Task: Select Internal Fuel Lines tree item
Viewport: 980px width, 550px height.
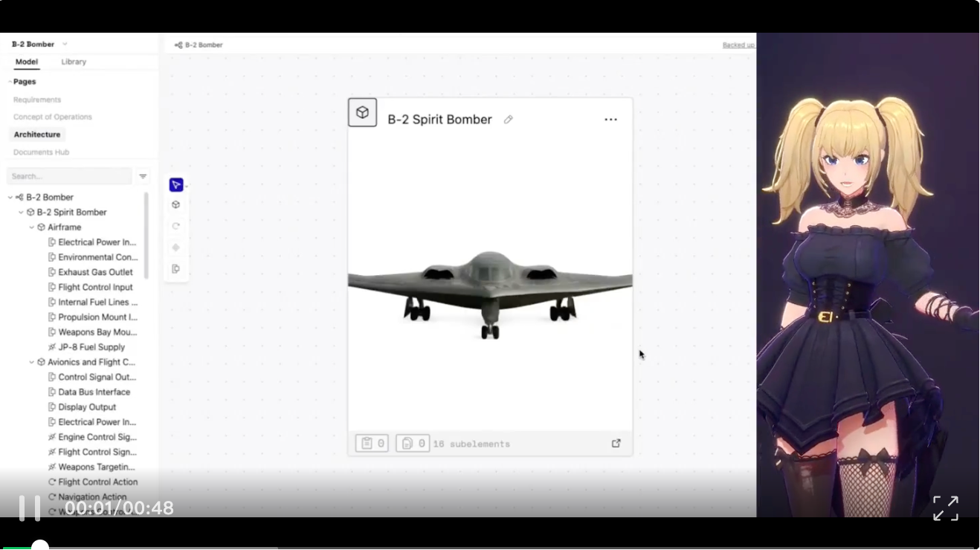Action: point(92,302)
